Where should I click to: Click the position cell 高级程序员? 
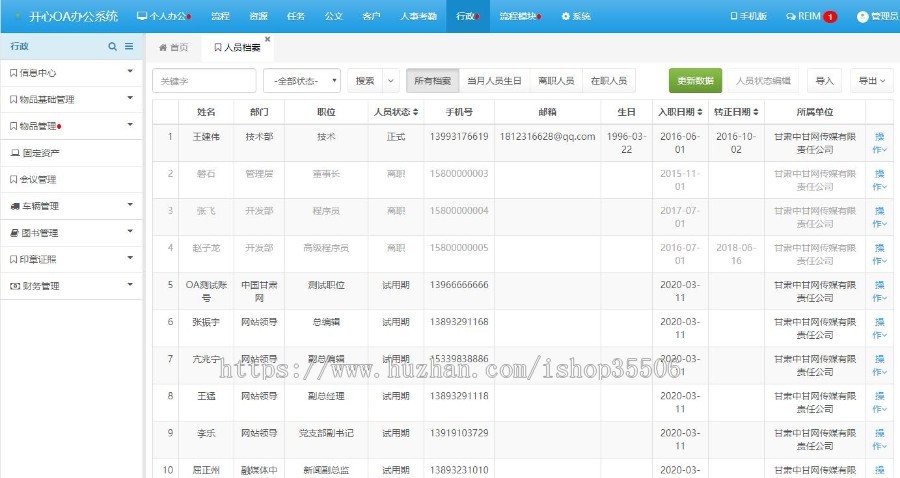[x=326, y=248]
